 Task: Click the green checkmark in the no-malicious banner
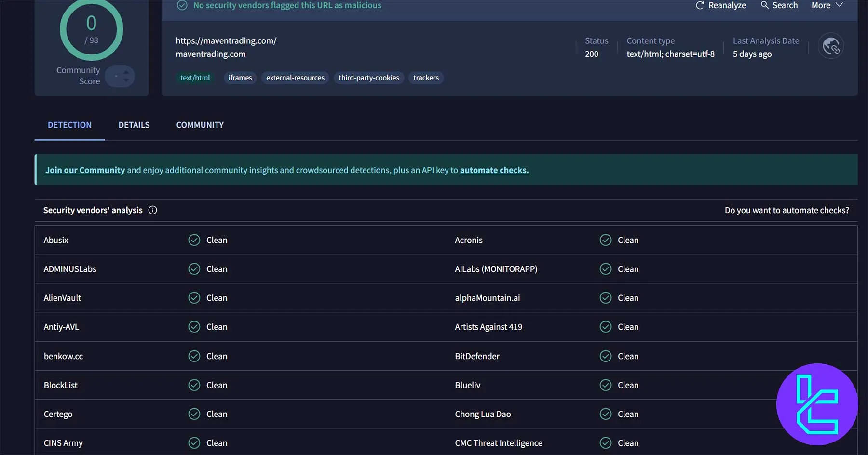pos(182,5)
